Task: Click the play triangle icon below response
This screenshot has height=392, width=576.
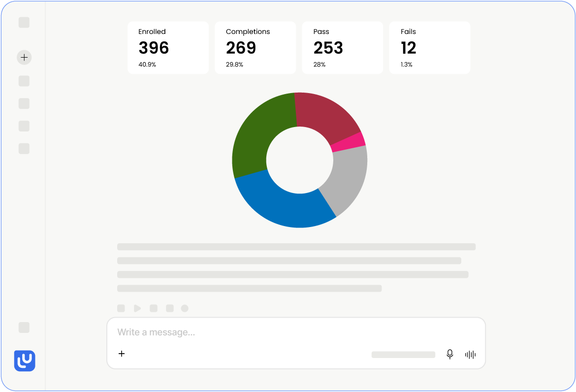Action: [x=137, y=308]
